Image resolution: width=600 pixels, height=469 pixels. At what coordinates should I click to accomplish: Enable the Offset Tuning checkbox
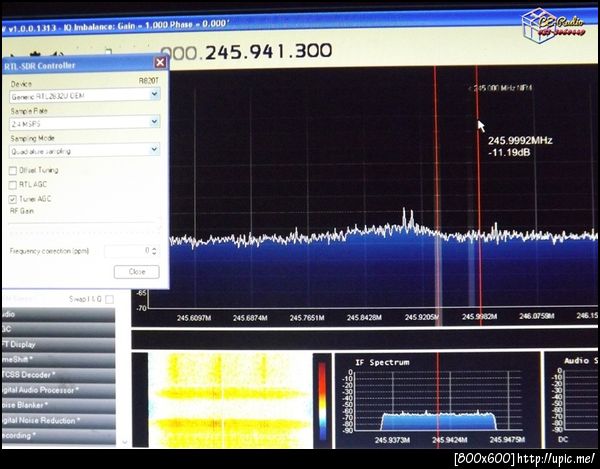[x=13, y=171]
